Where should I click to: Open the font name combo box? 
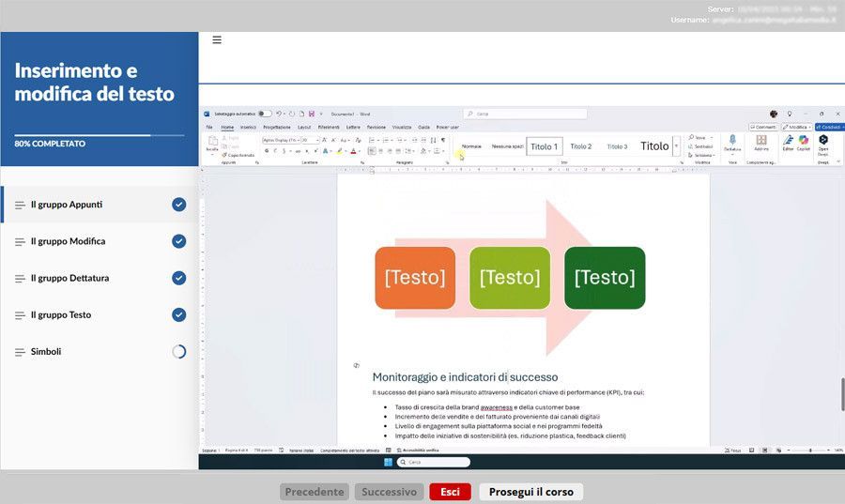[281, 139]
